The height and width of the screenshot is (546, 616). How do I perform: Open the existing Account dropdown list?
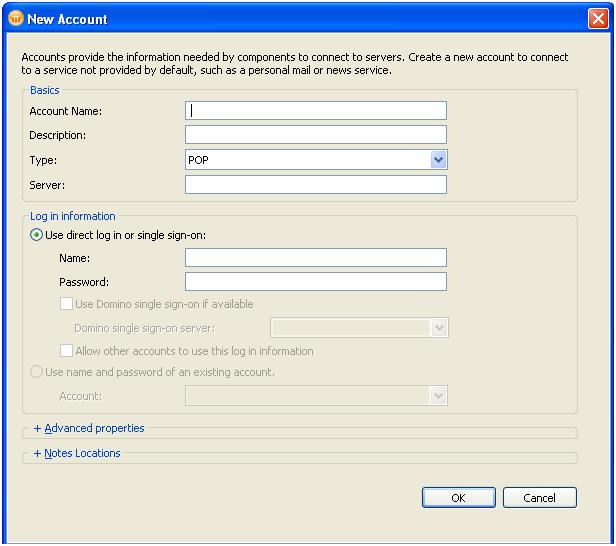pos(316,396)
